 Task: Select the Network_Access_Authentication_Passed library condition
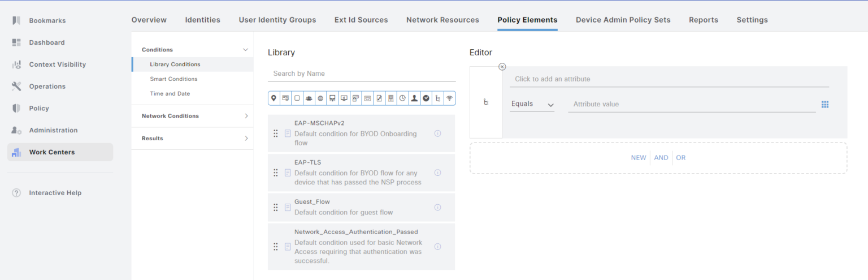[361, 247]
